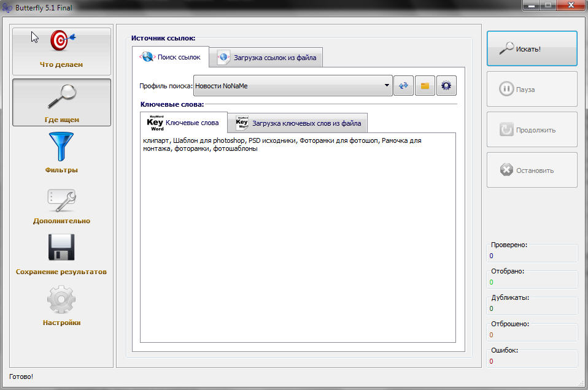The height and width of the screenshot is (390, 588).
Task: Switch to 'Загрузка ссылок из файла' tab
Action: 266,58
